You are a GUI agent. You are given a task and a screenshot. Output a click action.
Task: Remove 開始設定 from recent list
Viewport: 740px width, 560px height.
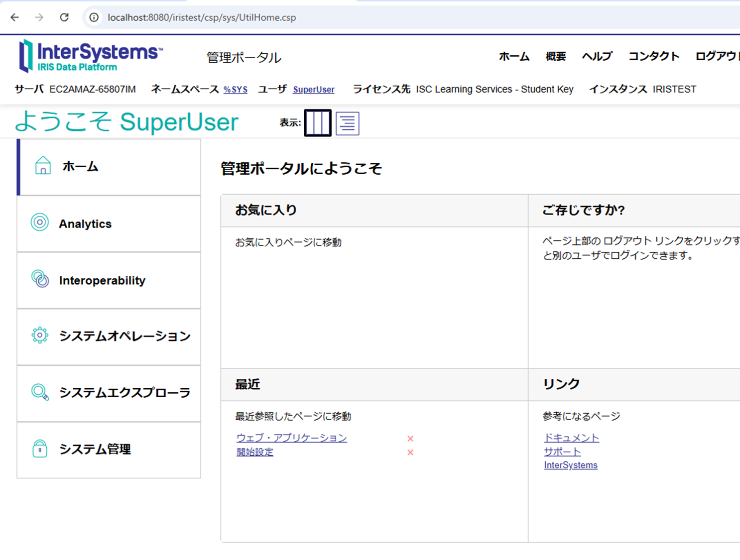pos(410,452)
